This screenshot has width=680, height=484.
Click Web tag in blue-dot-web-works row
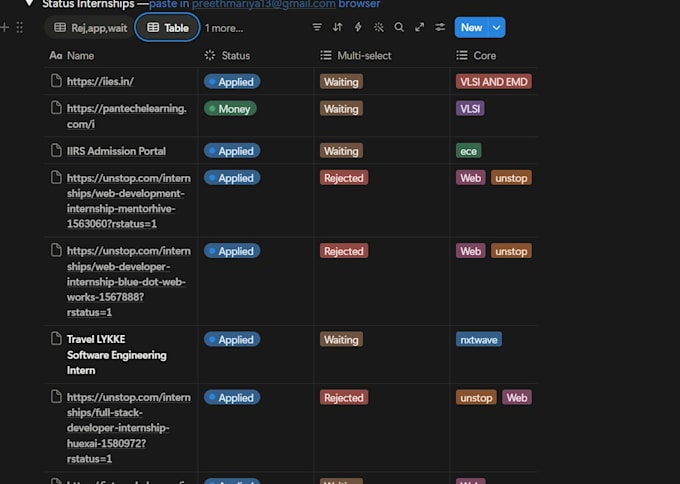[471, 251]
